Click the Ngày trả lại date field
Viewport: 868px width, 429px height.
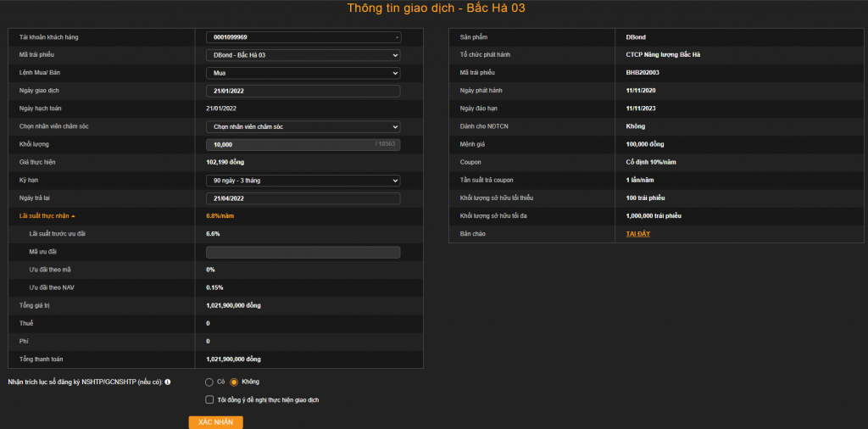(303, 198)
